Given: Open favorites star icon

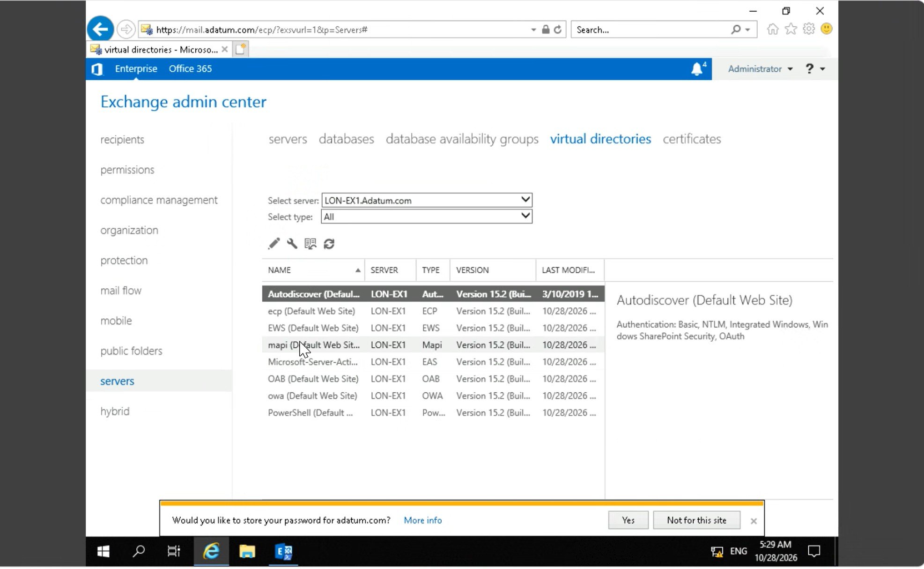Looking at the screenshot, I should click(791, 29).
